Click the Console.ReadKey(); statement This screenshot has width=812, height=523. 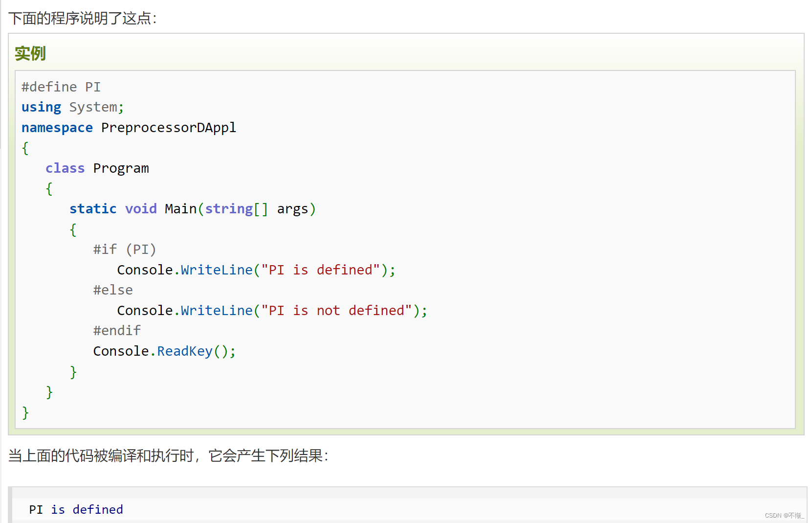point(165,351)
